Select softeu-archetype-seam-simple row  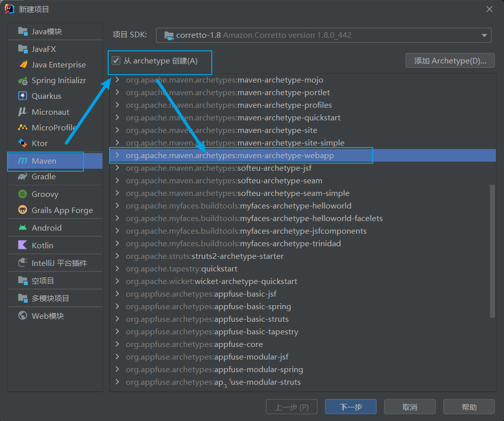pyautogui.click(x=302, y=193)
